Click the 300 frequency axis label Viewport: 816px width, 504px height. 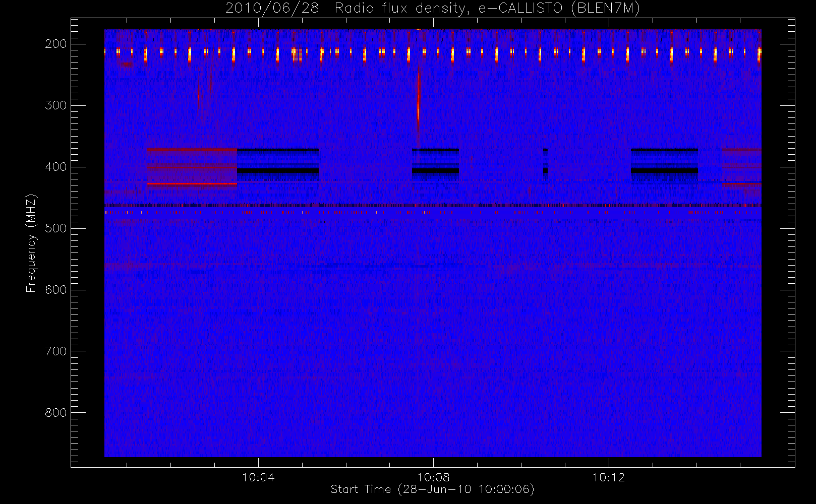[55, 105]
